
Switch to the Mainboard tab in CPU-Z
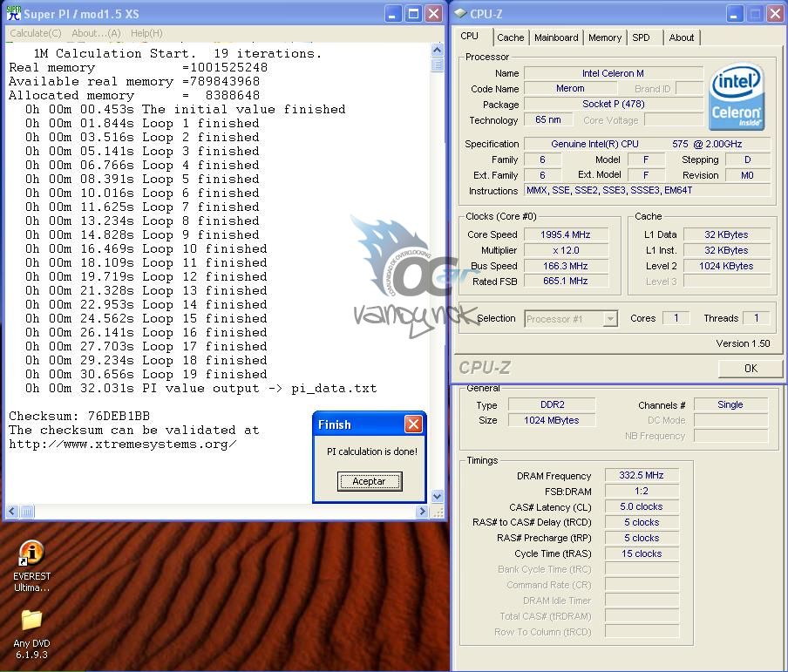pyautogui.click(x=556, y=37)
